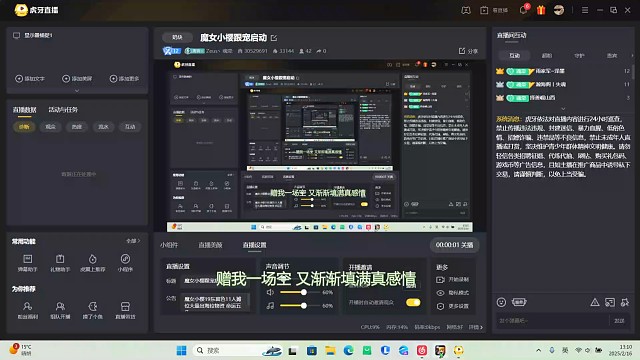
Task: Expand the 详情 details arrow in status bar
Action: click(x=476, y=327)
